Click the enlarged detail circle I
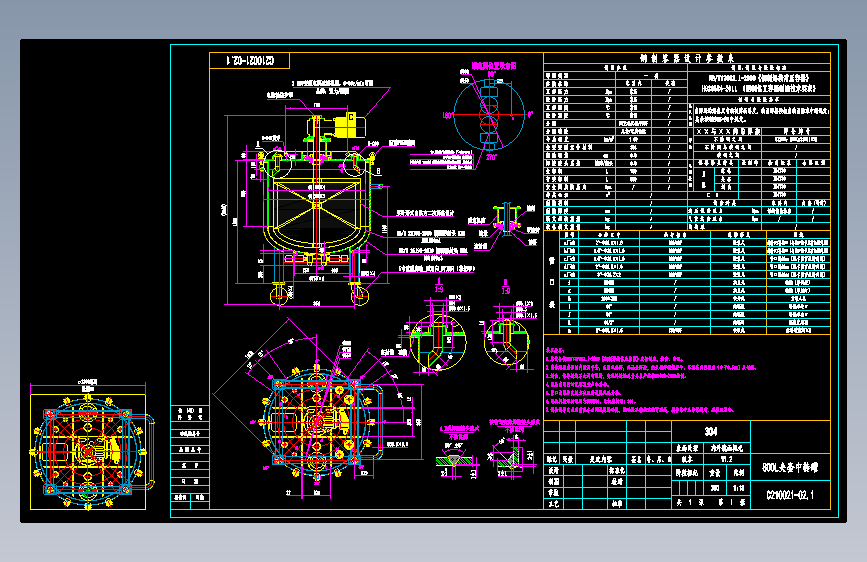 click(x=438, y=342)
